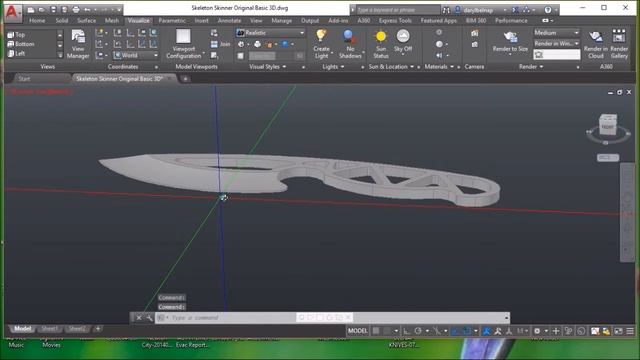Viewport: 640px width, 360px height.
Task: Toggle Ortho mode in status bar
Action: pyautogui.click(x=407, y=331)
